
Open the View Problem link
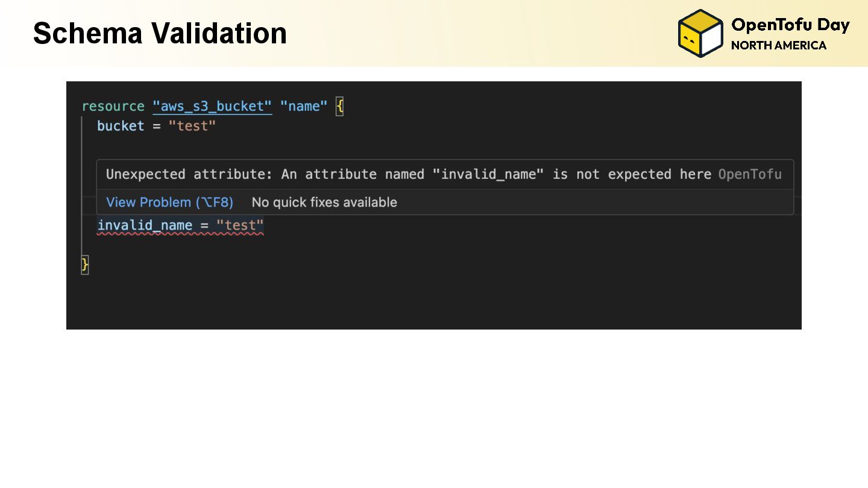[169, 202]
